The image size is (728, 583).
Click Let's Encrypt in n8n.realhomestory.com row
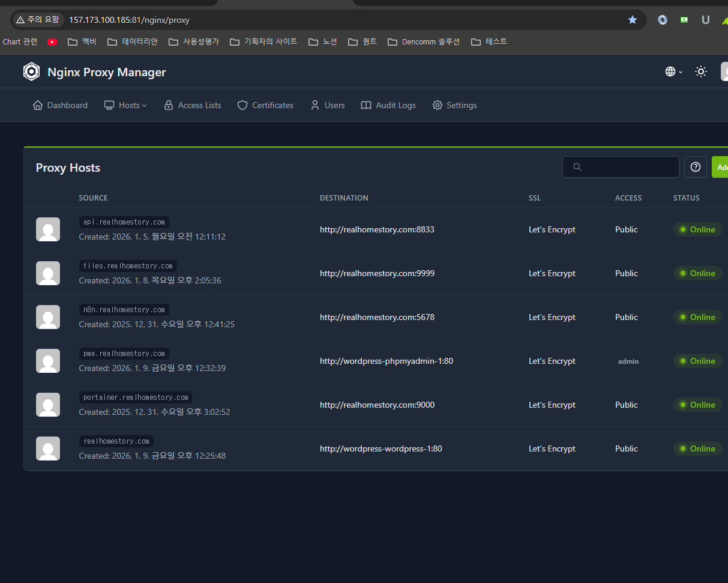(552, 317)
